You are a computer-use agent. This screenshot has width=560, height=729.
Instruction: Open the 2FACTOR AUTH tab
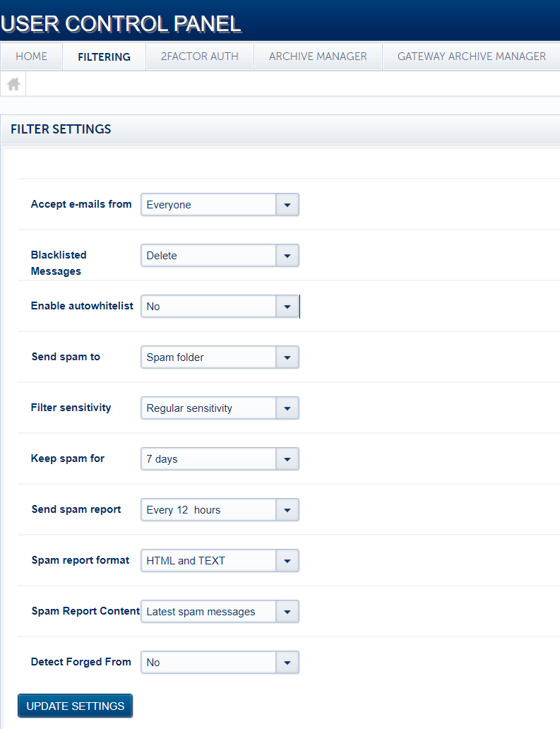click(x=199, y=56)
